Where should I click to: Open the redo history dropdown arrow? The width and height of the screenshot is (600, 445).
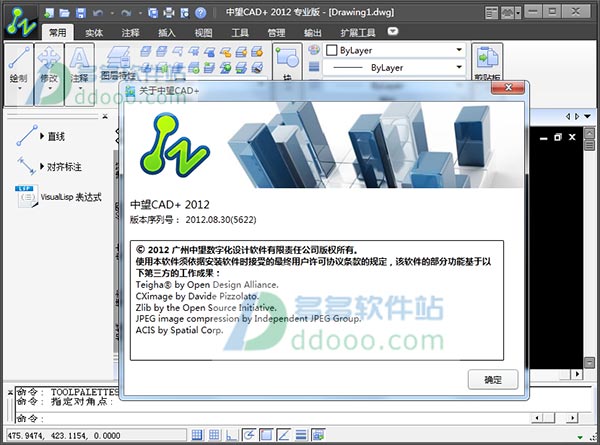140,14
